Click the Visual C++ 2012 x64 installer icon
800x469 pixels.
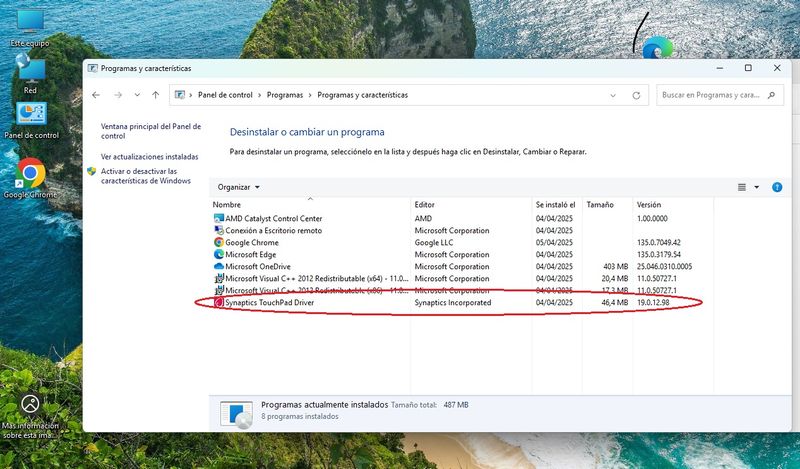point(219,279)
